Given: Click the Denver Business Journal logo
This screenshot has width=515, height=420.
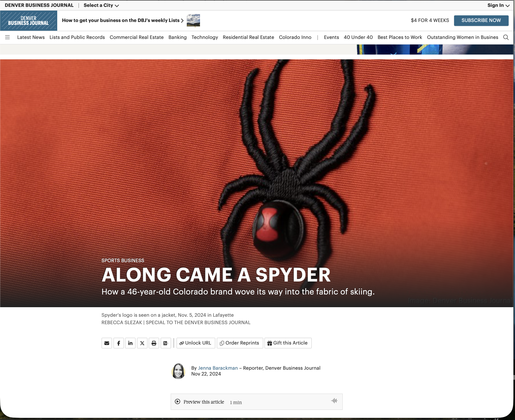Looking at the screenshot, I should click(29, 21).
